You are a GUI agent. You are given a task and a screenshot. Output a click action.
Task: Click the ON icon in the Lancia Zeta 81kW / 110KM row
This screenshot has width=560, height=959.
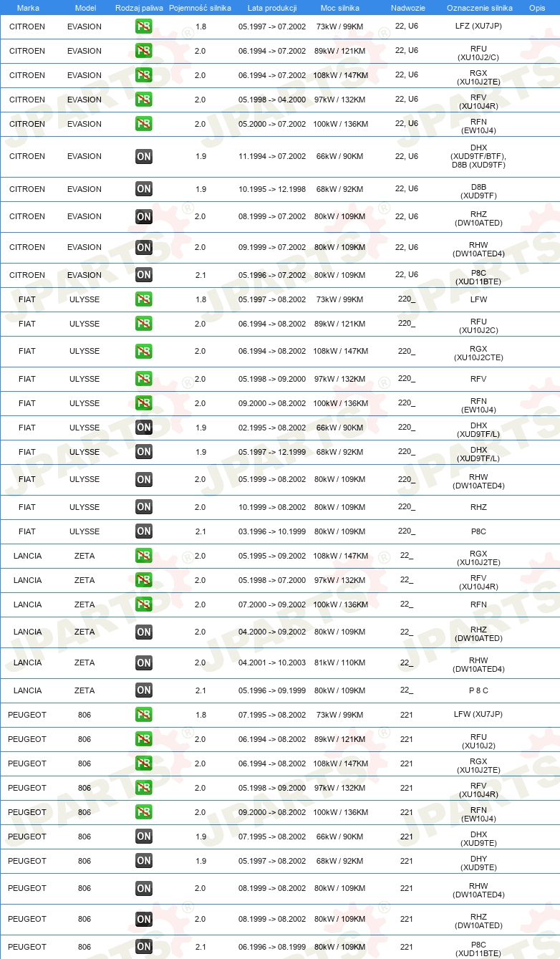coord(144,662)
